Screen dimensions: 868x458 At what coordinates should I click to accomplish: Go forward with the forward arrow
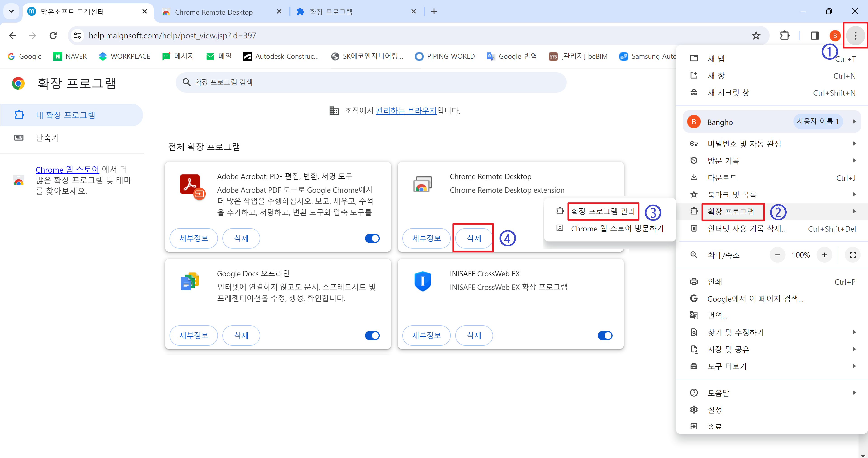click(x=33, y=35)
